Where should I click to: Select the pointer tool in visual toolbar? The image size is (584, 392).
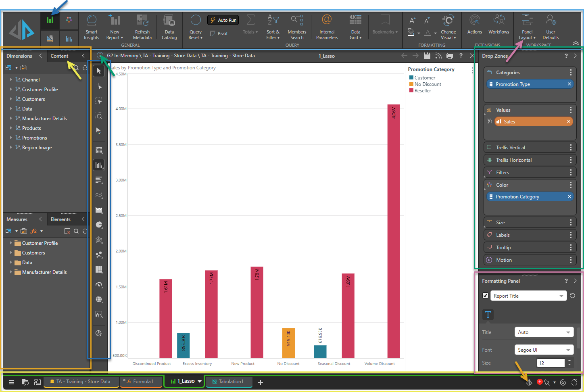[99, 71]
